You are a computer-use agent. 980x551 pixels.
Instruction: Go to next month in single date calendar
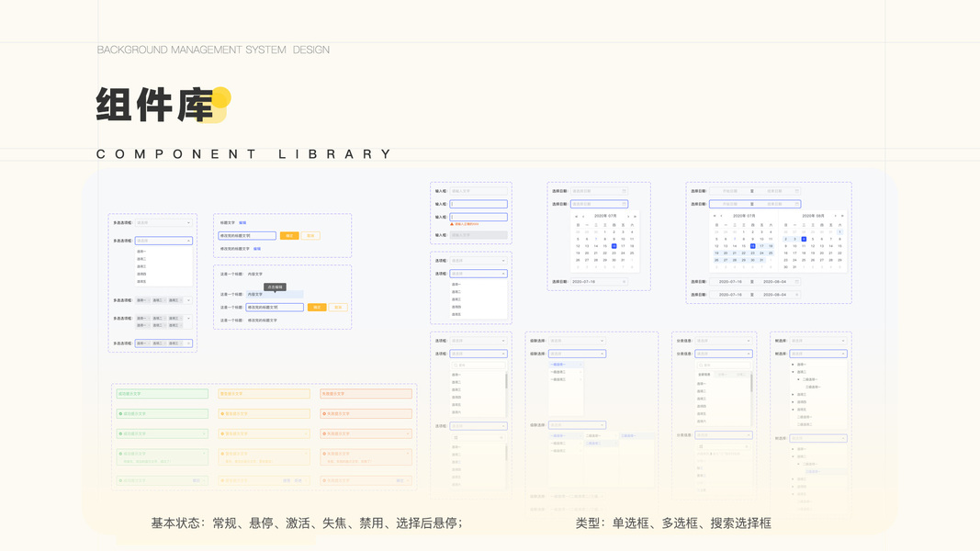[628, 216]
